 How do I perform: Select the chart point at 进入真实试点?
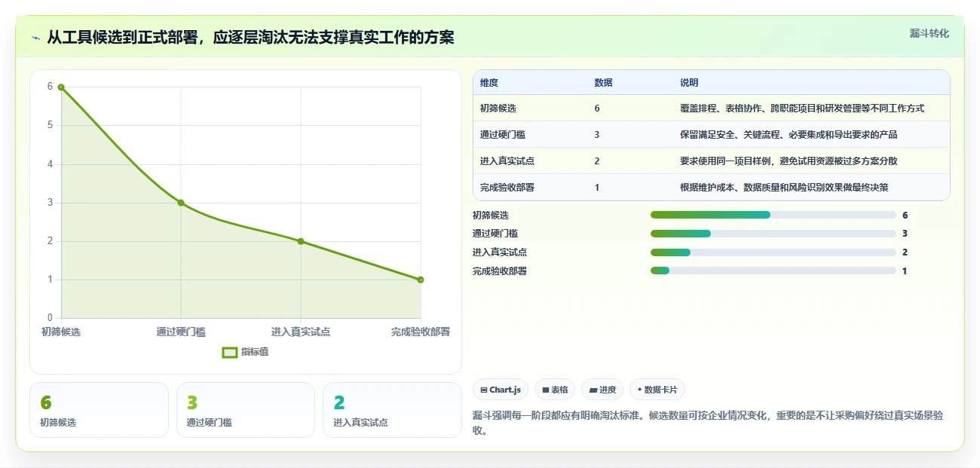[301, 241]
